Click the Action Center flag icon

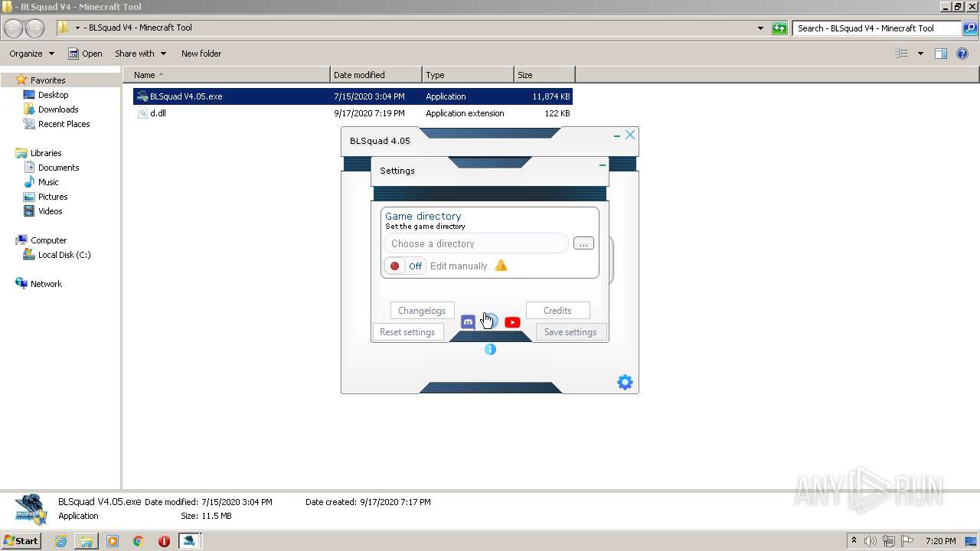pos(907,541)
